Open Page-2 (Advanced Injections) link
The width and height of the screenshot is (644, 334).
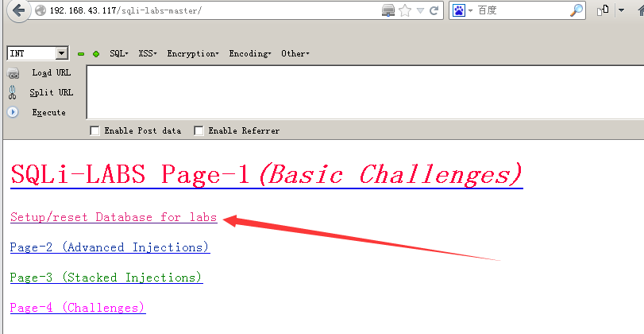click(x=110, y=247)
